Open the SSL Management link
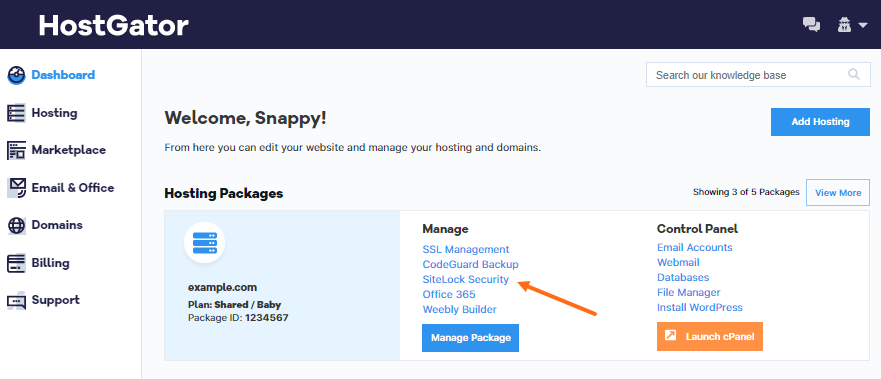 tap(466, 249)
